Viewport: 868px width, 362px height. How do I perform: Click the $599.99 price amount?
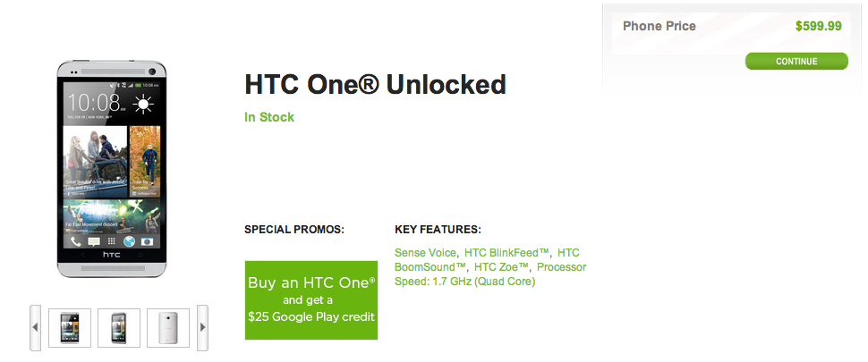pyautogui.click(x=818, y=26)
